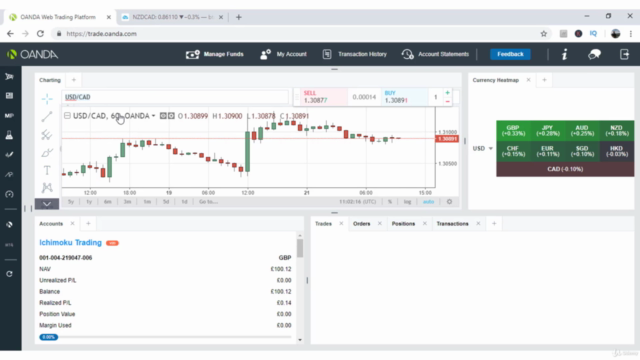Set chart range to 5d
640x360 pixels.
[166, 202]
